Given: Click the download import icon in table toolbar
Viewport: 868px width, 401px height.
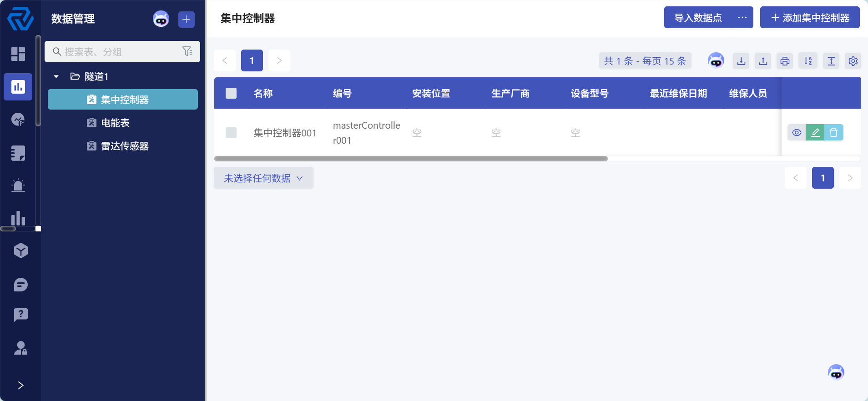Looking at the screenshot, I should (742, 60).
